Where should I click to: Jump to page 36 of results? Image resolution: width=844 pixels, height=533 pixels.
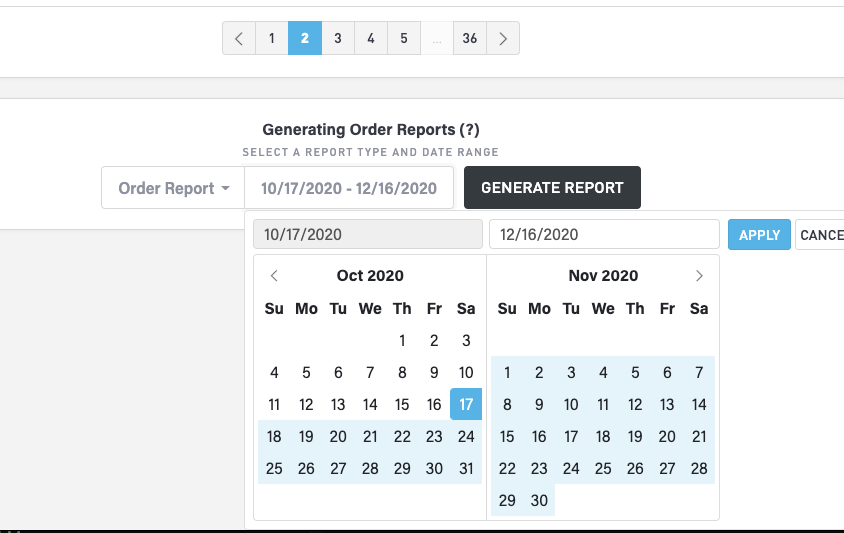coord(469,39)
